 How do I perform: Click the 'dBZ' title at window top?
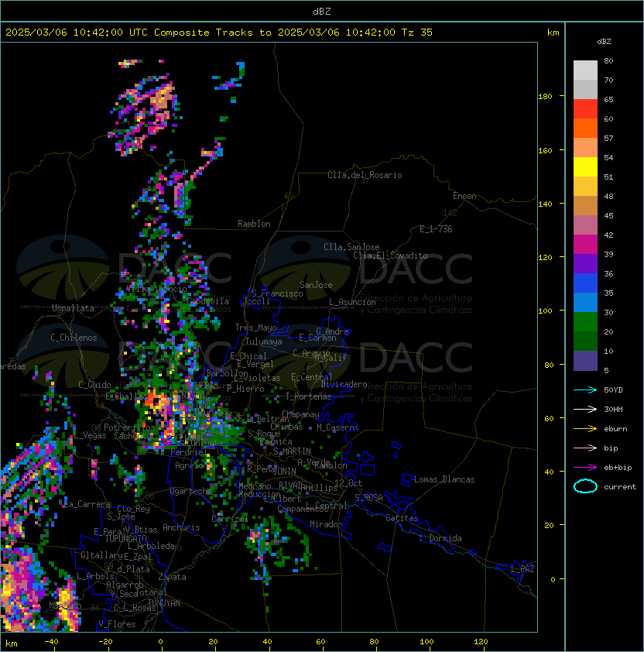point(322,11)
